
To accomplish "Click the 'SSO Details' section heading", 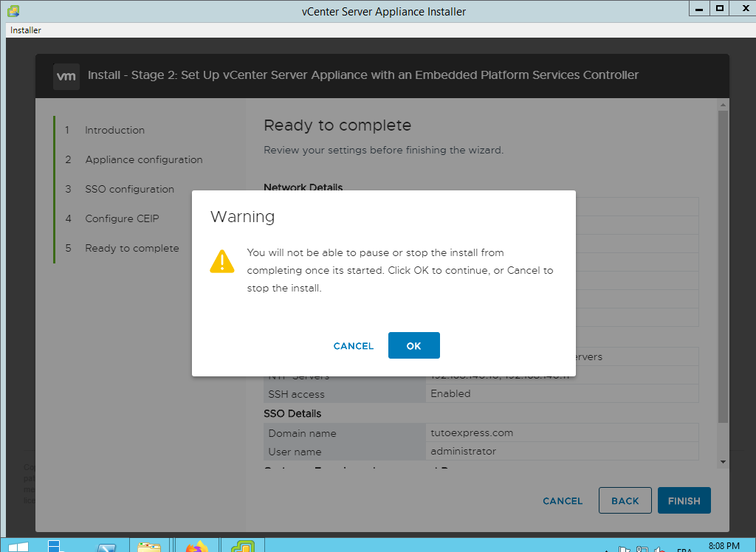I will (292, 414).
